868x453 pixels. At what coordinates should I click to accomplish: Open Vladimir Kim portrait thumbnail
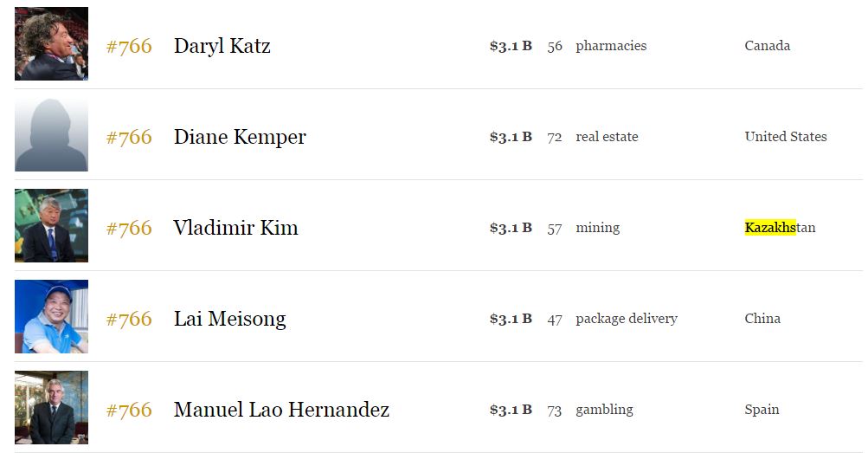51,225
